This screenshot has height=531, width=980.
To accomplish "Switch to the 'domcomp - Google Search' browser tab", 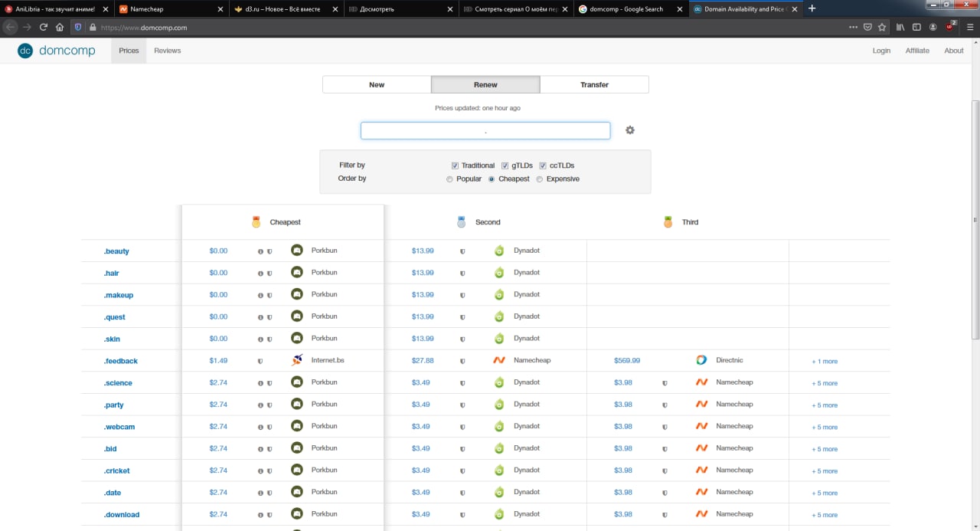I will coord(631,8).
